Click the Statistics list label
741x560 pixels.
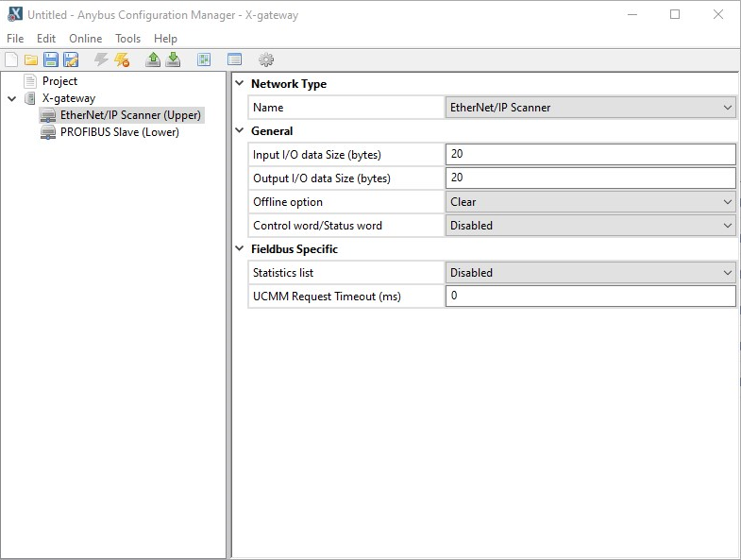click(x=283, y=273)
